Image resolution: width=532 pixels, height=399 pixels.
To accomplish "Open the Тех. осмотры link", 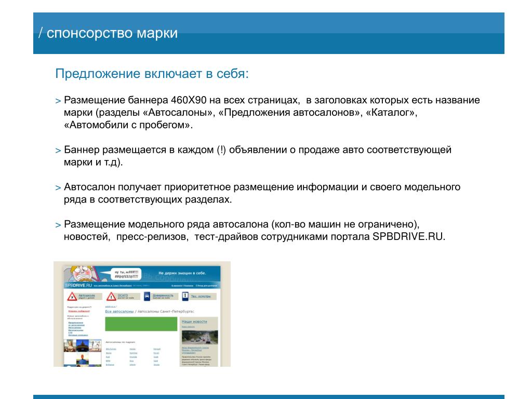I will coord(201,296).
